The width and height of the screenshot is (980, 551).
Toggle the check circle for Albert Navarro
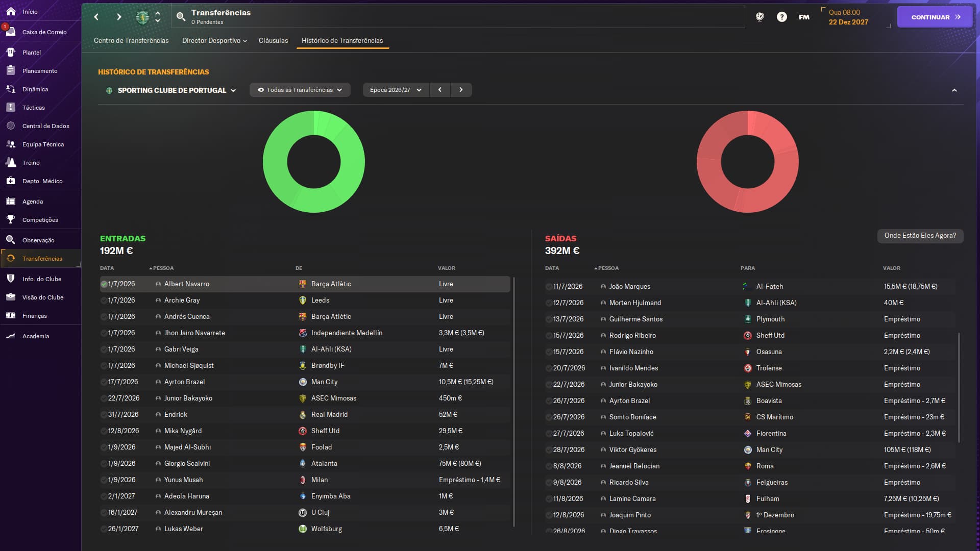[x=104, y=284]
